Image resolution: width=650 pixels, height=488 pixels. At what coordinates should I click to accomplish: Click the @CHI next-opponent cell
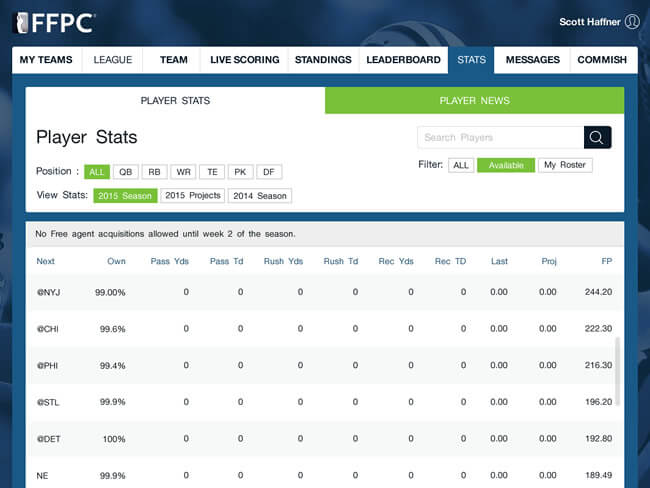pos(48,329)
